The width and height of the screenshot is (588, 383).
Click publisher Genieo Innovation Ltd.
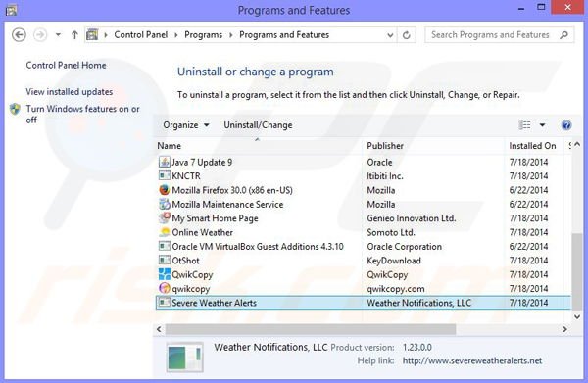coord(412,218)
